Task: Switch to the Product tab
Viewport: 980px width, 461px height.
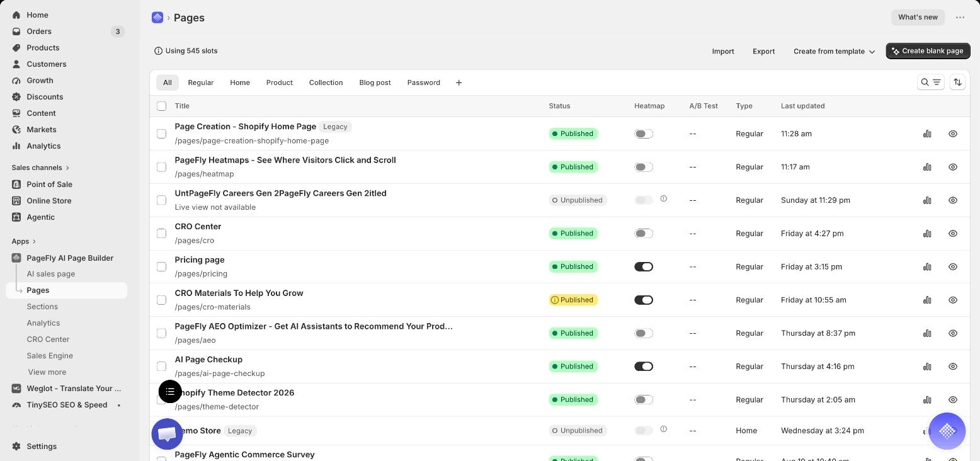Action: pyautogui.click(x=280, y=83)
